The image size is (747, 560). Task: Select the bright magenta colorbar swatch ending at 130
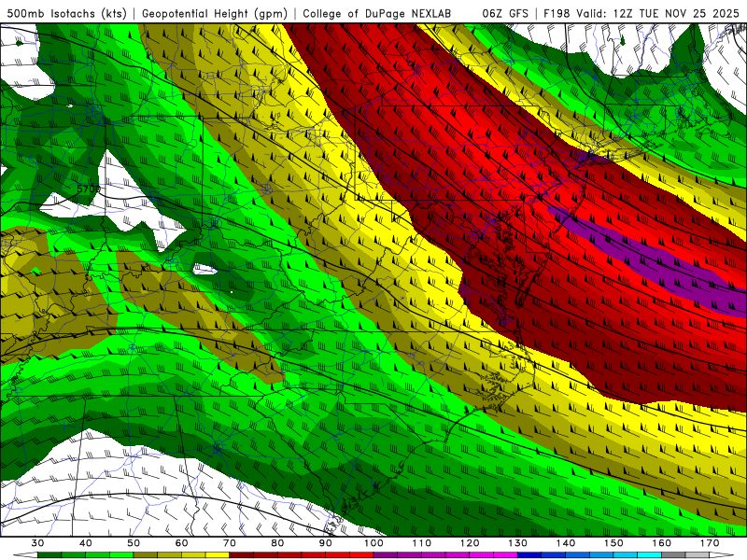pos(505,554)
